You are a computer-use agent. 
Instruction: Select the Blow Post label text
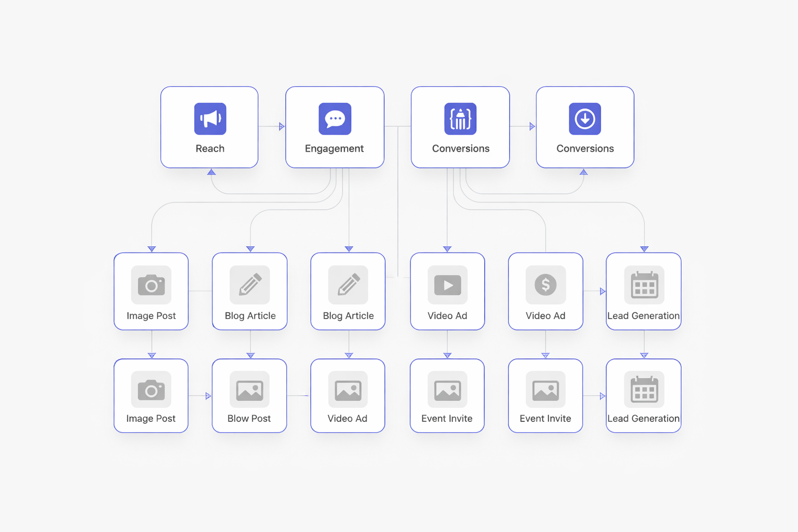click(x=249, y=419)
